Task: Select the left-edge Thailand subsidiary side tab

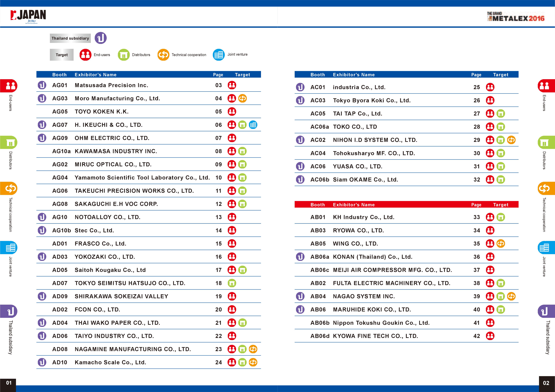Action: point(9,330)
